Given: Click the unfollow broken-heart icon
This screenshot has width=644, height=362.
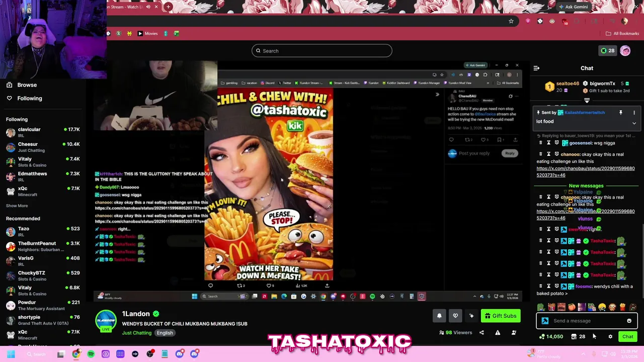Looking at the screenshot, I should point(455,316).
